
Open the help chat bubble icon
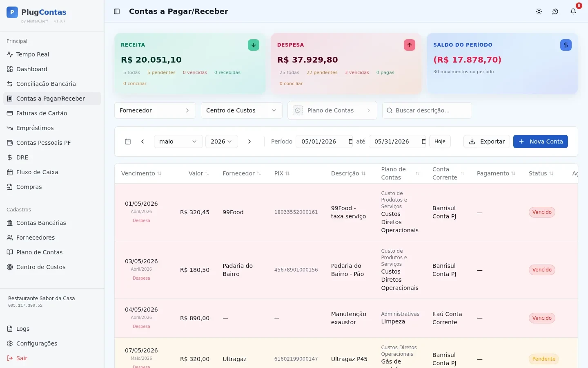pyautogui.click(x=555, y=11)
